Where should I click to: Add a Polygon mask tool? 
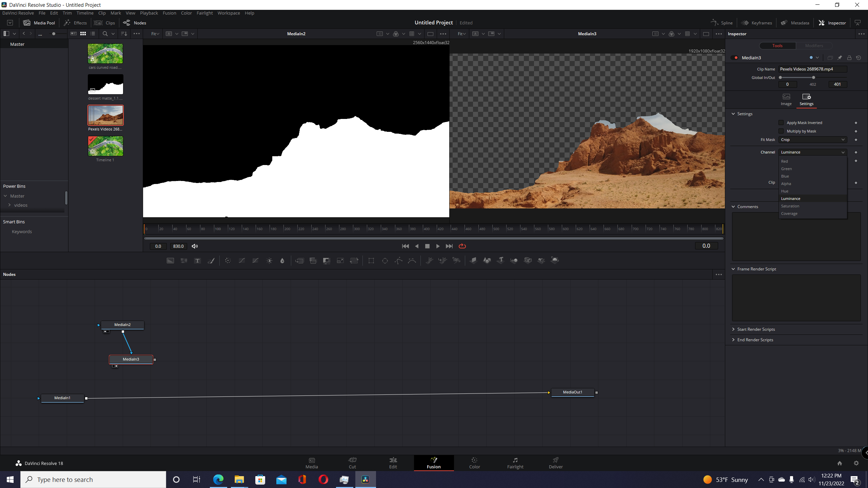(398, 261)
